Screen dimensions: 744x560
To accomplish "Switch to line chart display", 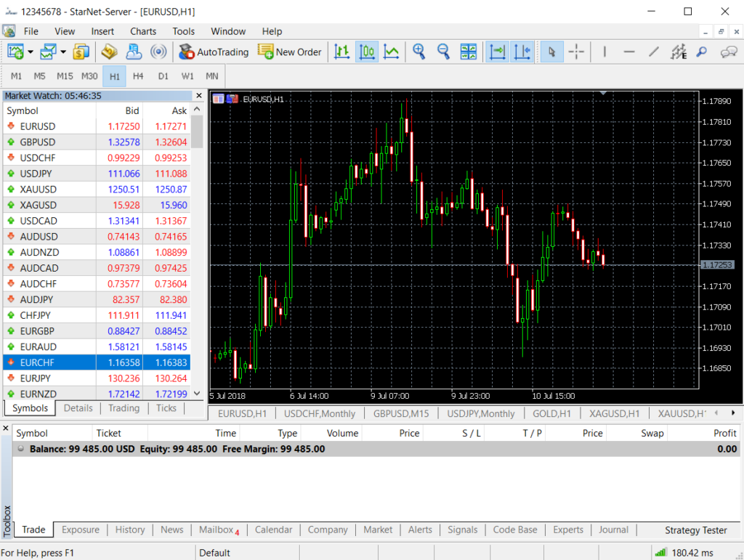I will point(391,52).
